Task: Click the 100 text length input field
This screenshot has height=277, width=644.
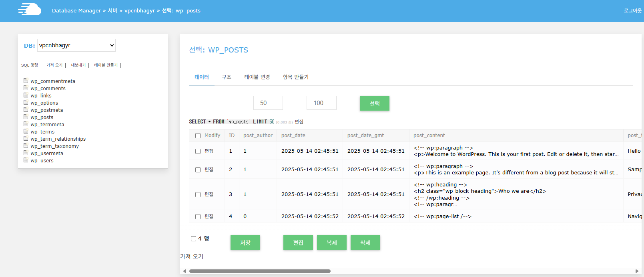Action: [x=321, y=103]
